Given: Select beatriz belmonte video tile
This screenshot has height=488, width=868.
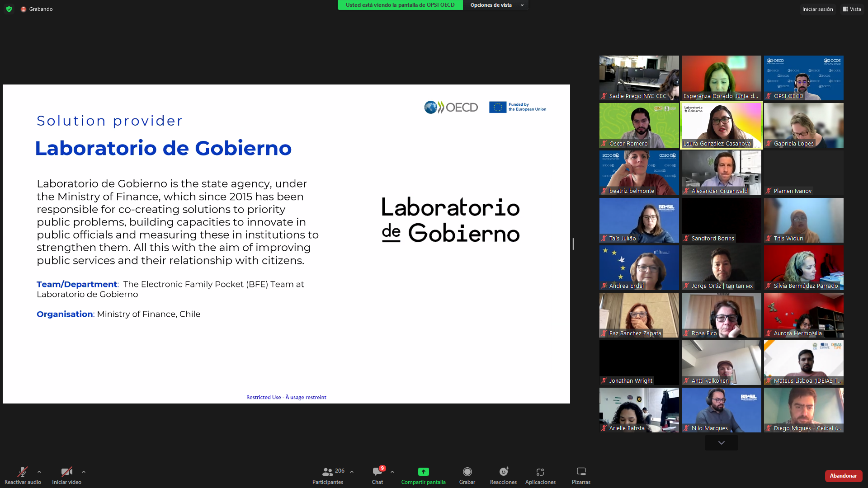Looking at the screenshot, I should point(639,173).
